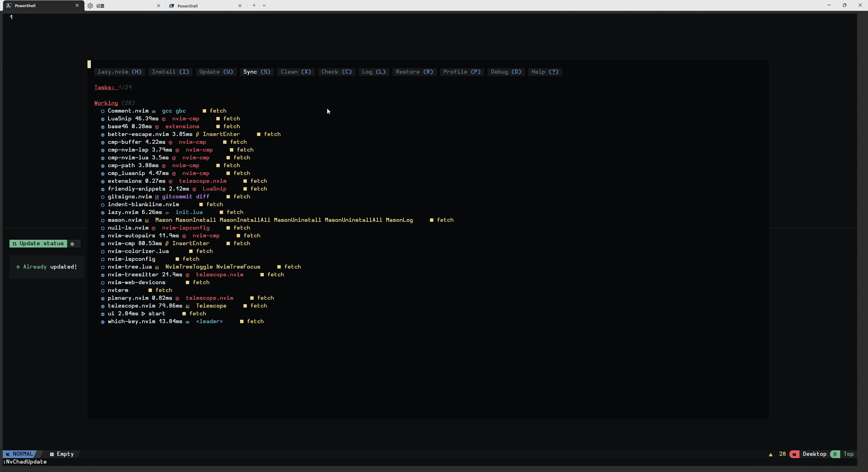The width and height of the screenshot is (868, 472).
Task: Click the source code icon in lazy.nvim row
Action: pos(167,213)
